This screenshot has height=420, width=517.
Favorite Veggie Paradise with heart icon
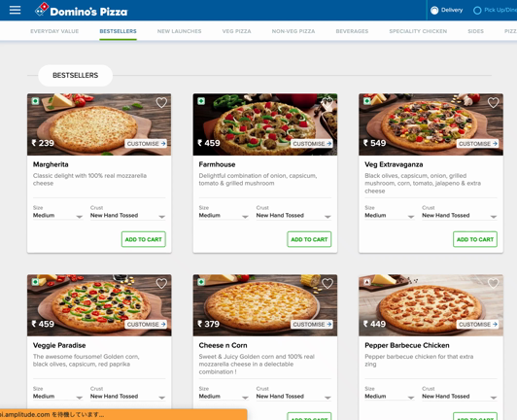161,284
